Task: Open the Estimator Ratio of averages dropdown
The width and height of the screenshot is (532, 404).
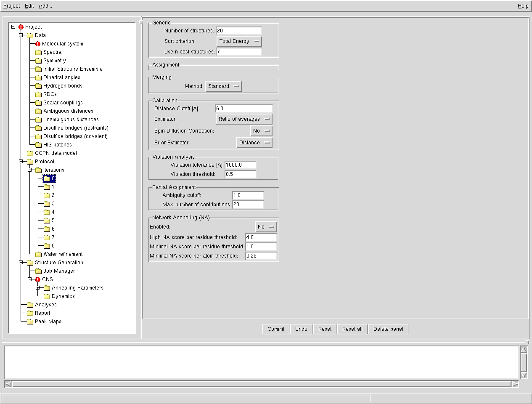Action: [244, 119]
